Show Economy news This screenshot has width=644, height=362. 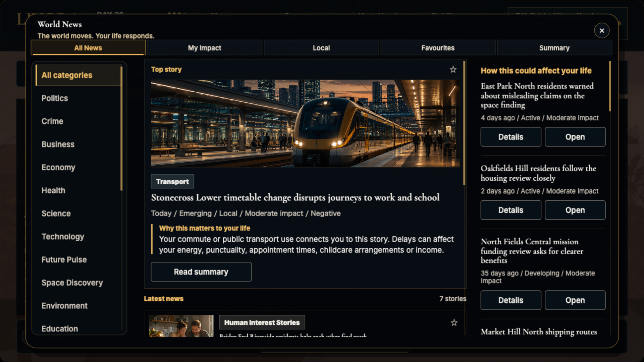tap(78, 168)
